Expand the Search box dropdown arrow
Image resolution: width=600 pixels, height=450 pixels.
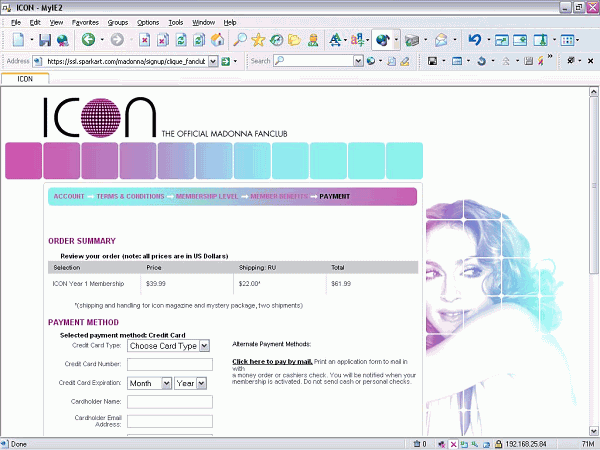[358, 61]
